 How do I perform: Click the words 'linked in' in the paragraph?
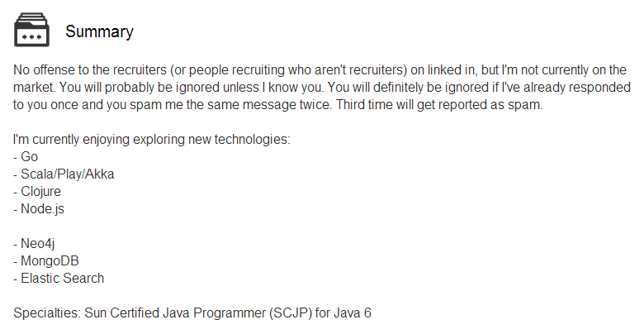451,70
